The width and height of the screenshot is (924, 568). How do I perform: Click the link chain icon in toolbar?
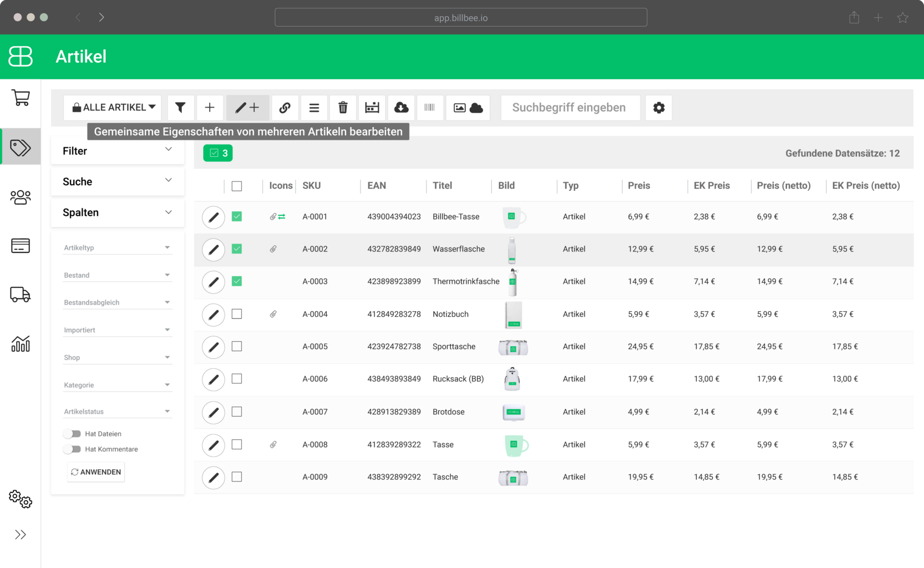[x=285, y=108]
